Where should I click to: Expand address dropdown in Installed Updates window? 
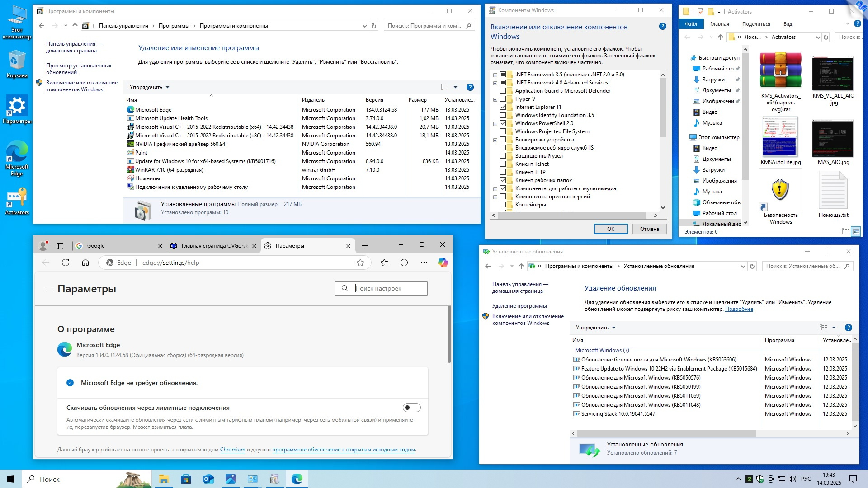[743, 266]
